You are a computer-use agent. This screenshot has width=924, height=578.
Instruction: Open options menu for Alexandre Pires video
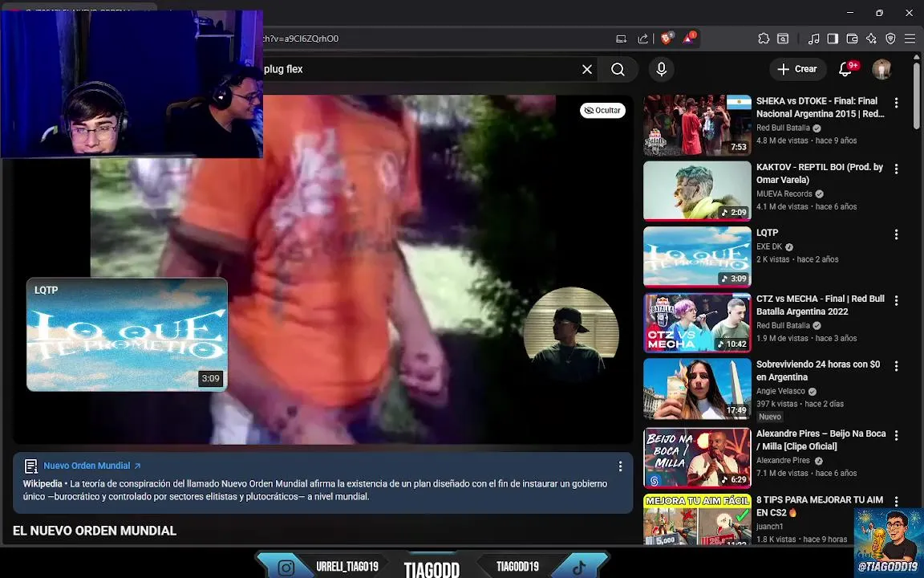[896, 435]
